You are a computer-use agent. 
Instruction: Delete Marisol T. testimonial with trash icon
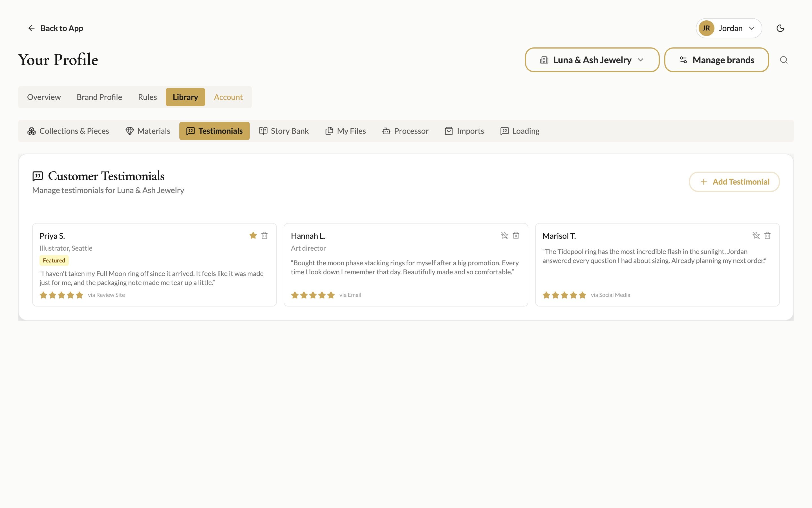click(x=767, y=236)
